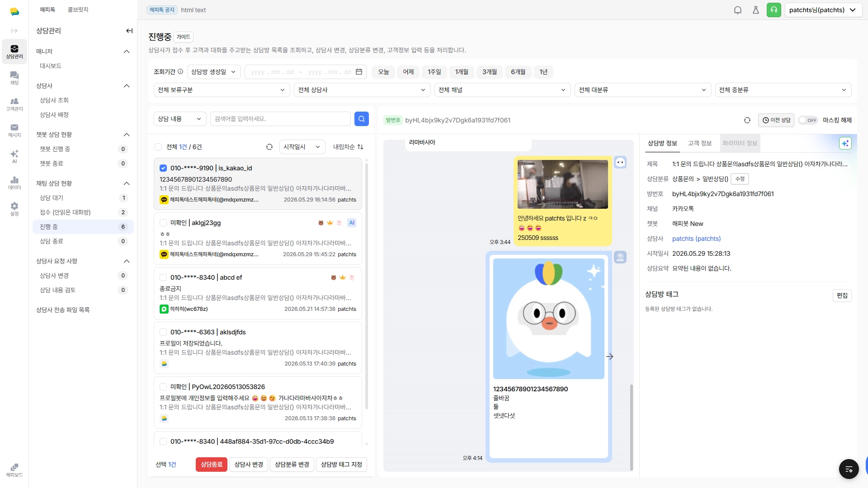Viewport: 868px width, 488px height.
Task: Collapse the 챗봇 상담 현황 section
Action: [127, 135]
